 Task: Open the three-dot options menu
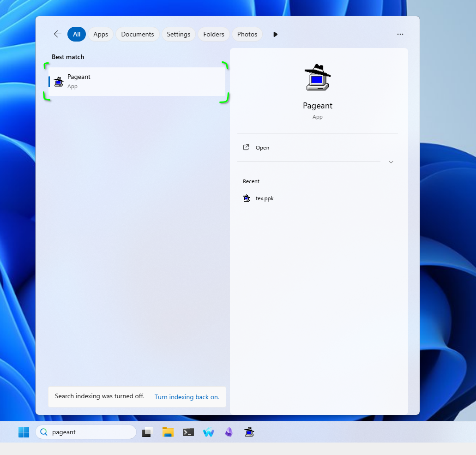pyautogui.click(x=400, y=34)
